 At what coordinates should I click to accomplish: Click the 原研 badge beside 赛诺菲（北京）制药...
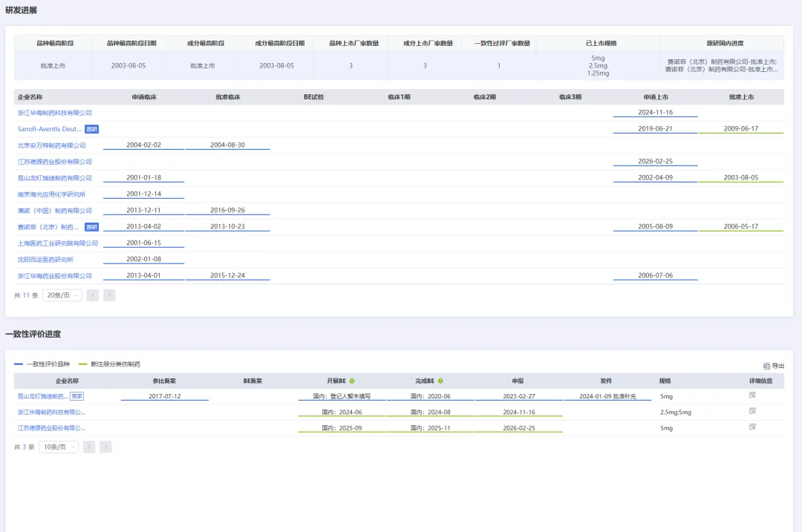pos(91,227)
